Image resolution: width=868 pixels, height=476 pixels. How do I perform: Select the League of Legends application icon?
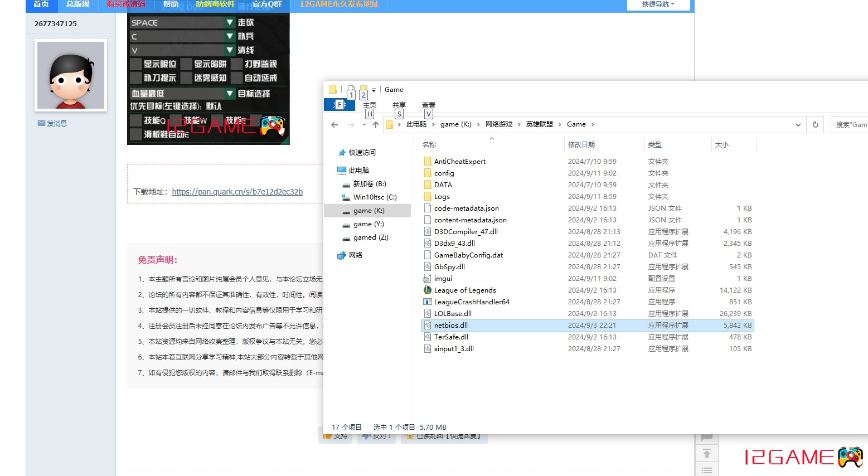428,290
